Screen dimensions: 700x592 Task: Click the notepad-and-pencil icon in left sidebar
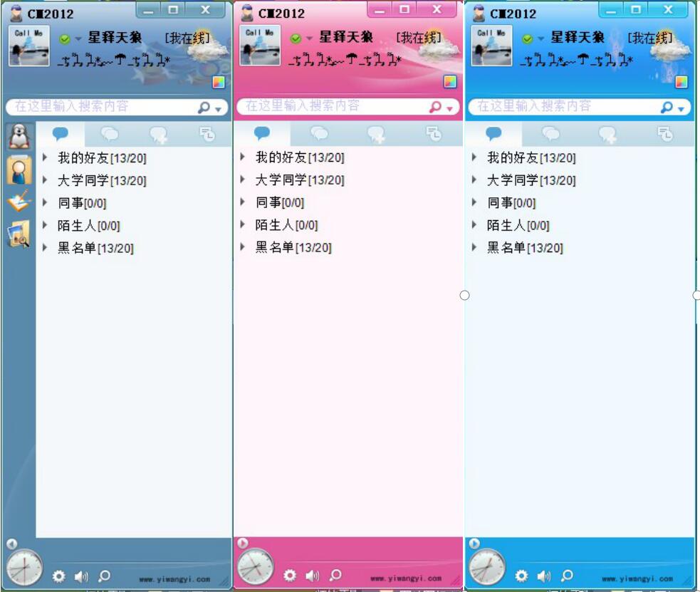(19, 202)
